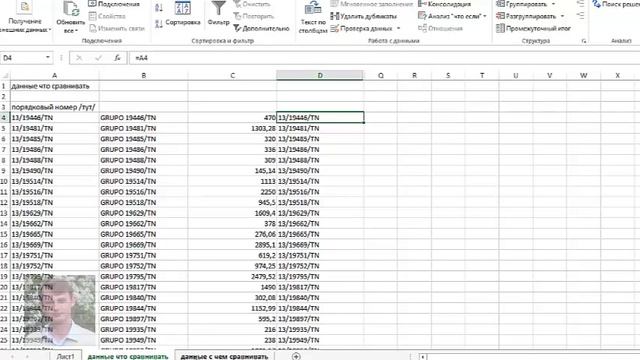This screenshot has width=640, height=360.
Task: Expand the Обновить все dropdown arrow
Action: [x=76, y=31]
